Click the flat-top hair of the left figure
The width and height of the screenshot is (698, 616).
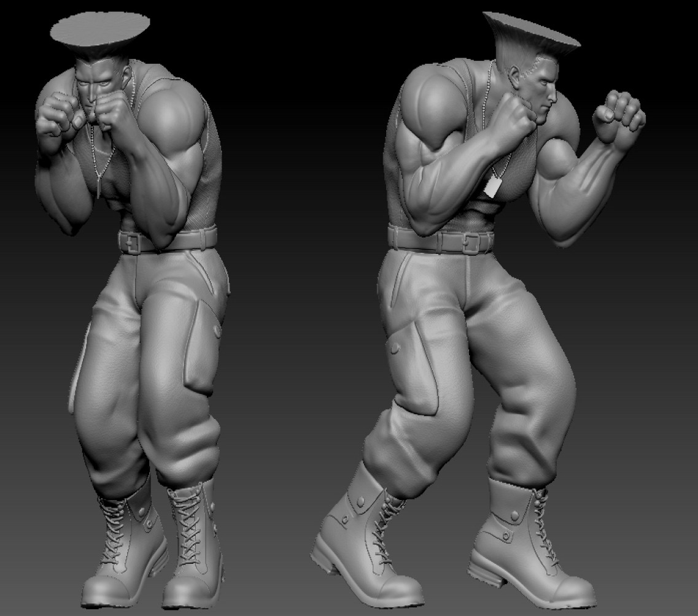(x=99, y=30)
